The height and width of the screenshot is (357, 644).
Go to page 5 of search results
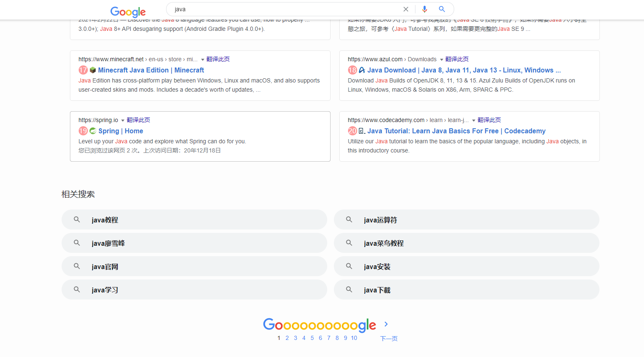tap(312, 338)
